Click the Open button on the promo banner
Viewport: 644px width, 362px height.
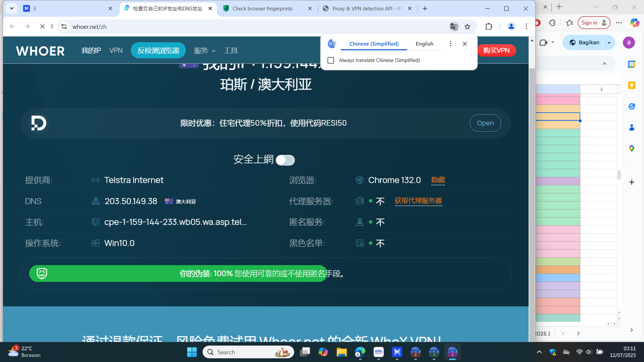click(485, 123)
